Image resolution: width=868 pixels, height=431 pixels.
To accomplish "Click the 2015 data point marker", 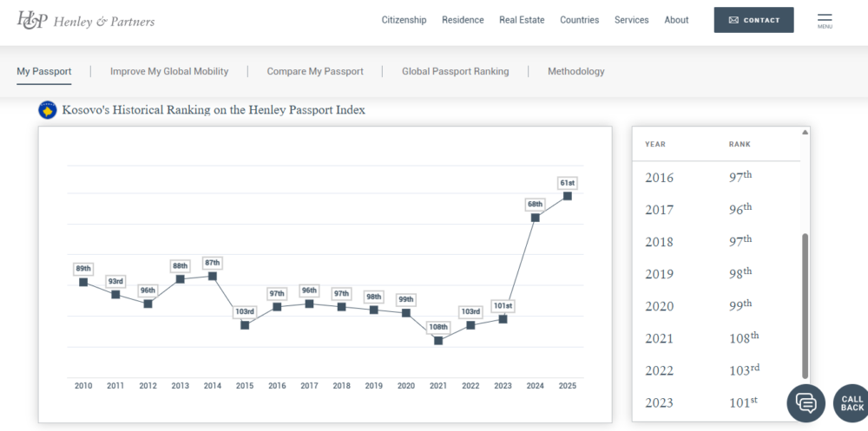I will click(x=245, y=325).
